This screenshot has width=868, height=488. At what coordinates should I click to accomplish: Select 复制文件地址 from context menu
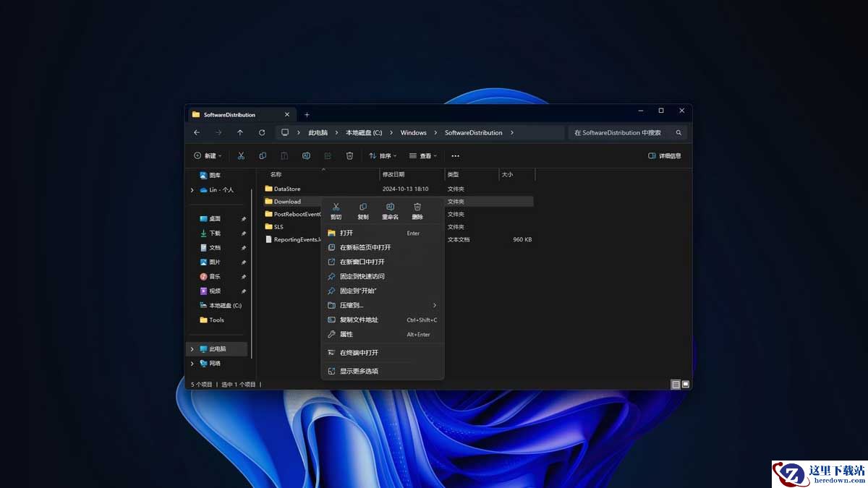tap(383, 320)
